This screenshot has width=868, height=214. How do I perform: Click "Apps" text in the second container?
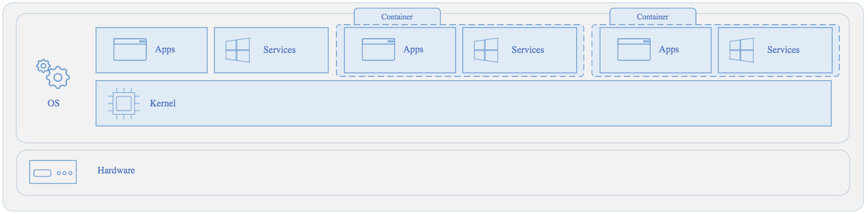click(x=669, y=49)
